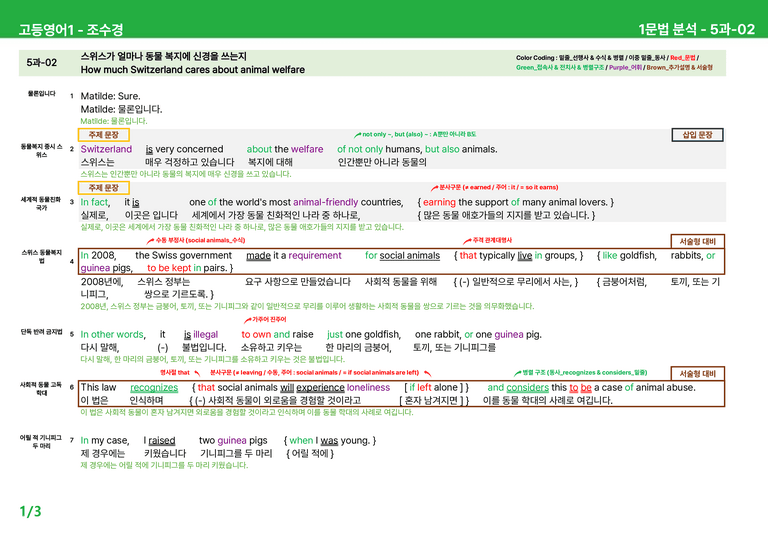Click the green arrow before 병렬 구조 annotation
This screenshot has width=768, height=543.
pyautogui.click(x=517, y=373)
